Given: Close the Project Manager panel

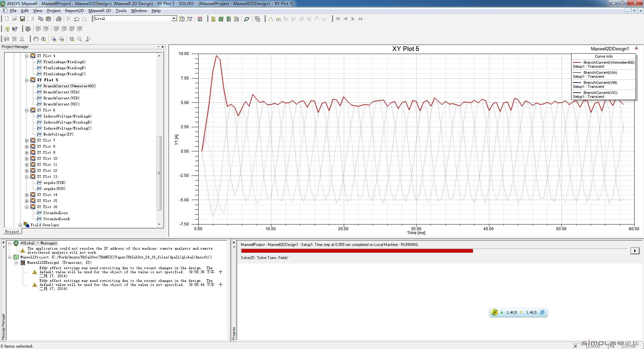Looking at the screenshot, I should coord(163,47).
